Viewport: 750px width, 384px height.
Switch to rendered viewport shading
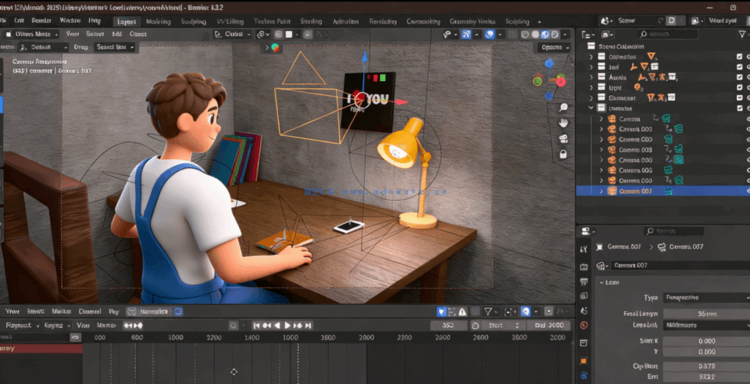(554, 34)
